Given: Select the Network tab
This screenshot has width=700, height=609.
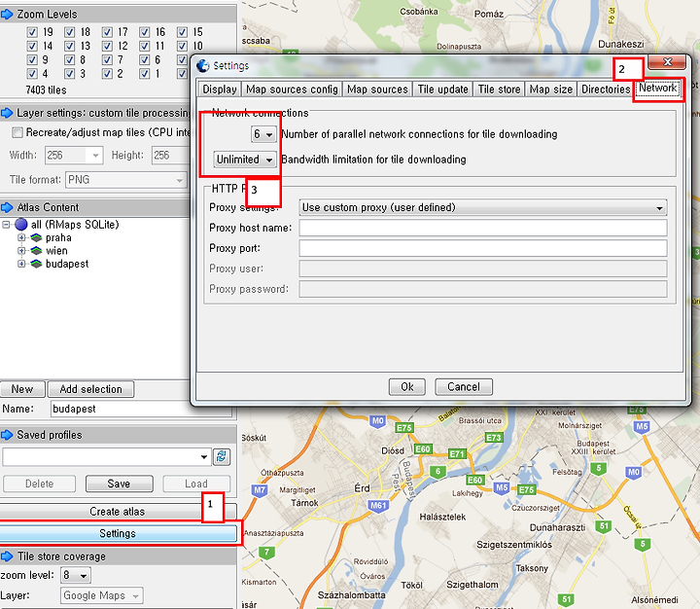Looking at the screenshot, I should 657,88.
